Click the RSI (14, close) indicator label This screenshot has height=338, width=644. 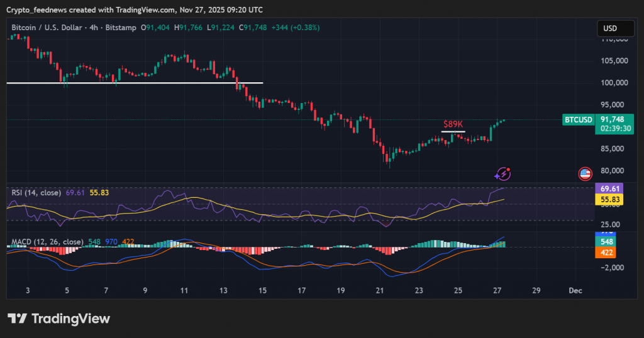pyautogui.click(x=36, y=193)
